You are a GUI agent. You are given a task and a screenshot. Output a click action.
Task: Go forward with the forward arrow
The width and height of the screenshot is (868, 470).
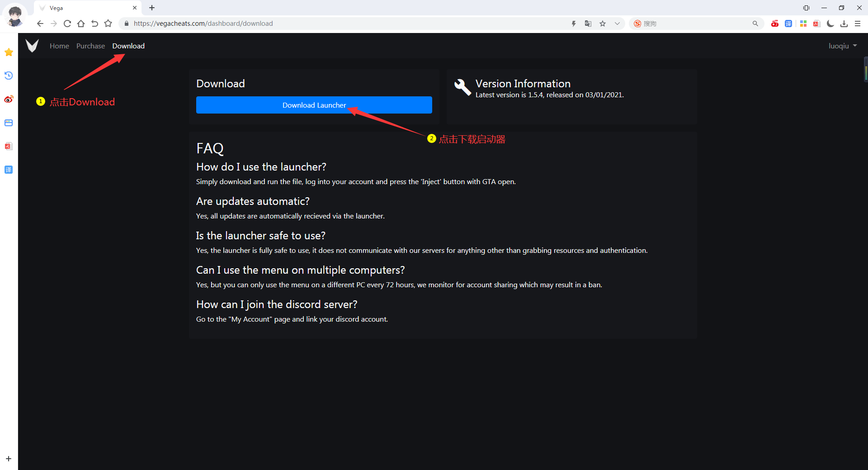click(54, 24)
